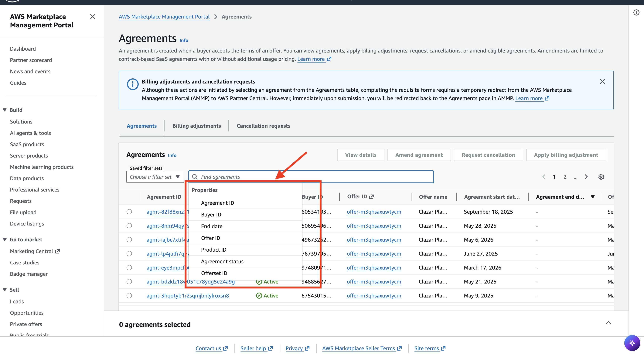Choose Buyer ID filter property
644x360 pixels.
245,215
